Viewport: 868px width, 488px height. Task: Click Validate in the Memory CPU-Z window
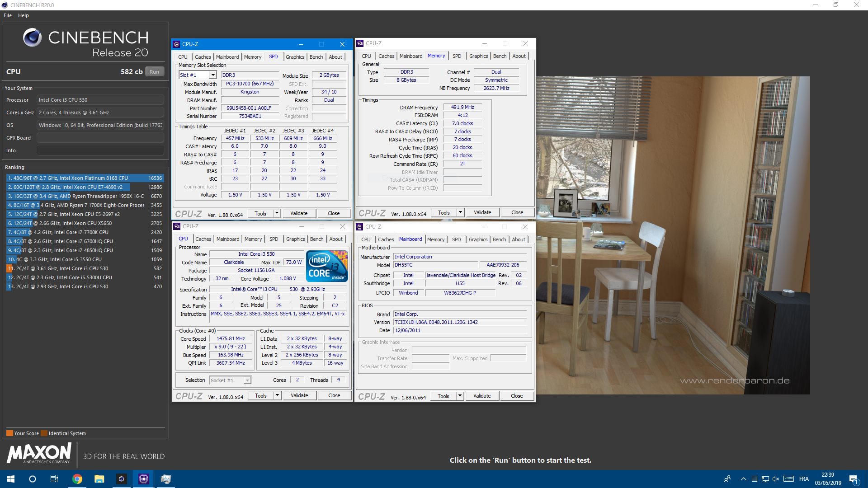(x=482, y=212)
